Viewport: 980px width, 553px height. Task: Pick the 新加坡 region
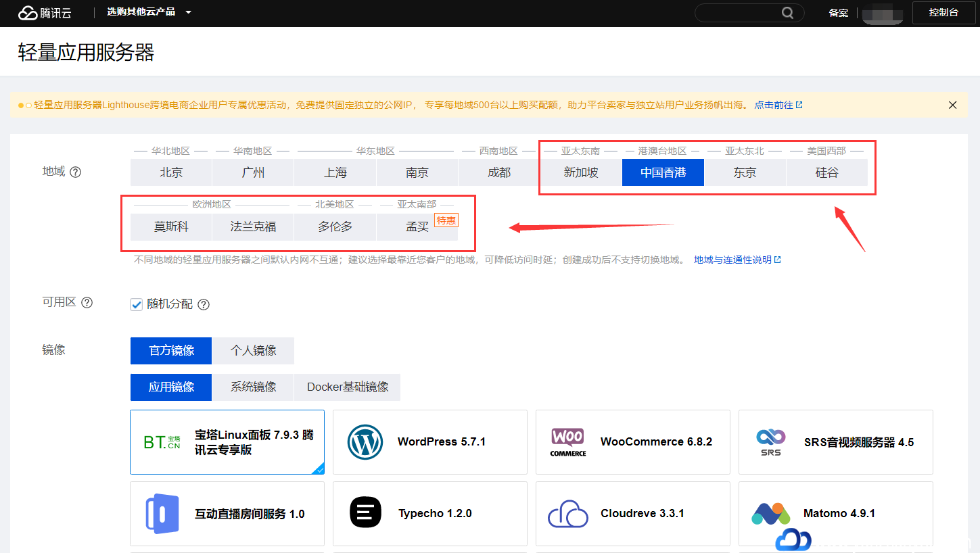point(581,172)
